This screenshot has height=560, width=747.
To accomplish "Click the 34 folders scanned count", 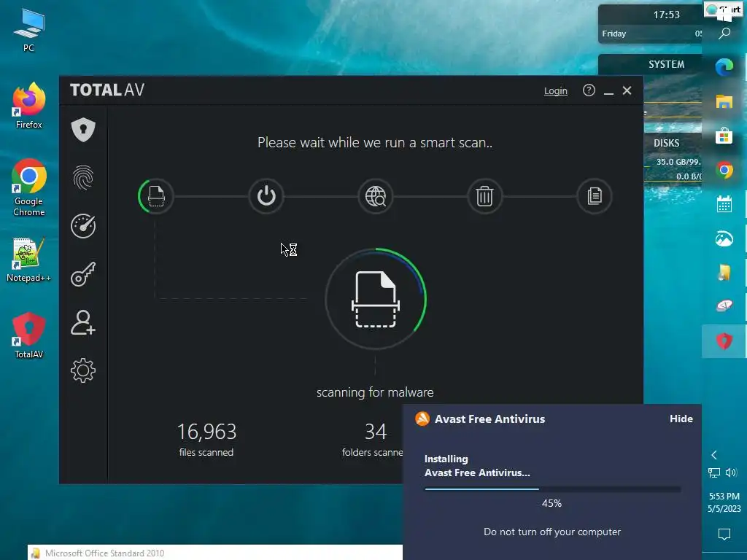I will (376, 432).
